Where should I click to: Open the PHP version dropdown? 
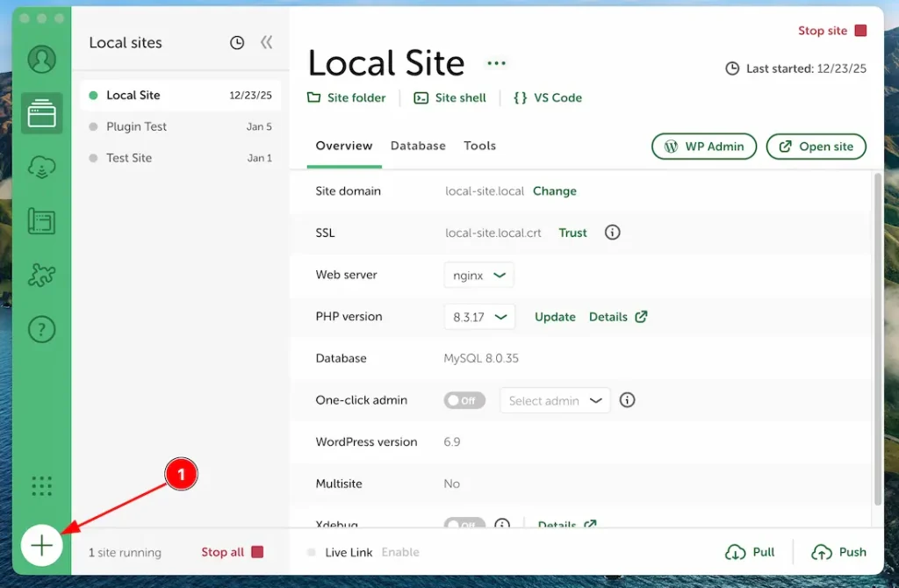(479, 317)
